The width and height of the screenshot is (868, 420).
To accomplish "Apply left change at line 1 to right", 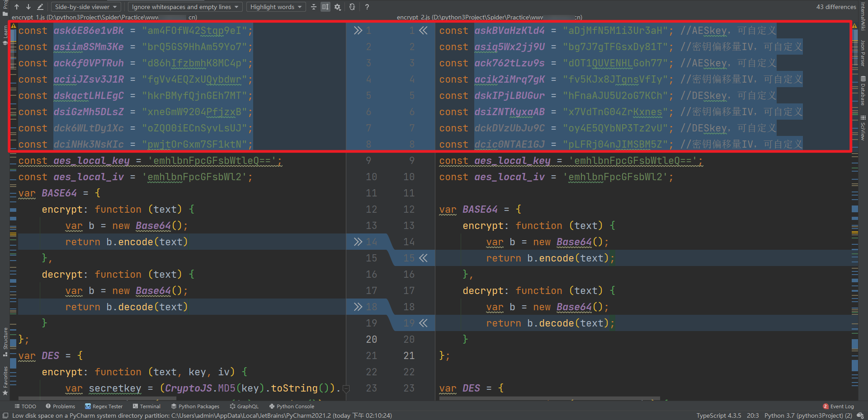I will (x=358, y=30).
